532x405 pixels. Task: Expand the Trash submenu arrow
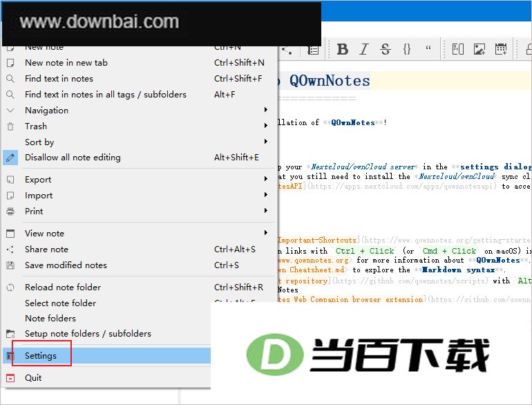point(266,126)
